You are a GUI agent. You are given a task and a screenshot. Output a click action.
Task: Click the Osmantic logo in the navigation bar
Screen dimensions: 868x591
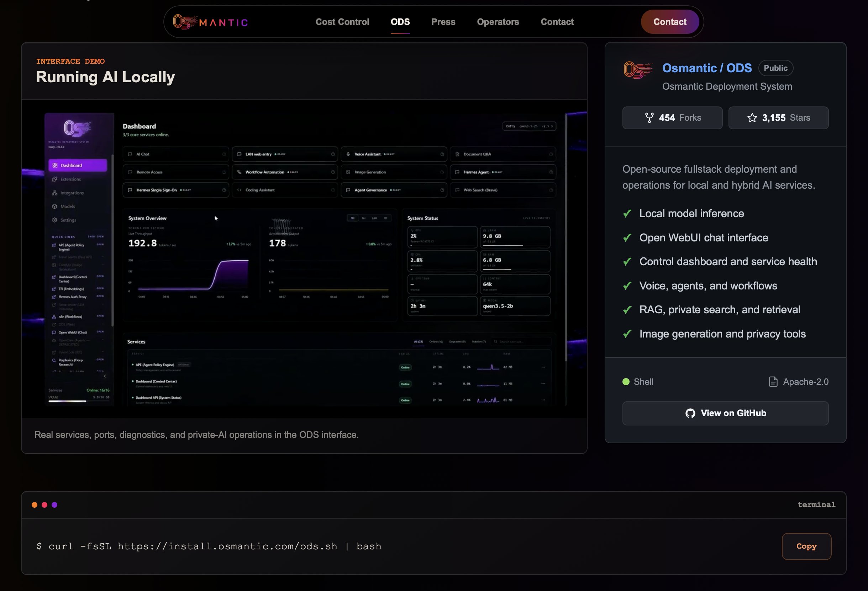[x=210, y=22]
